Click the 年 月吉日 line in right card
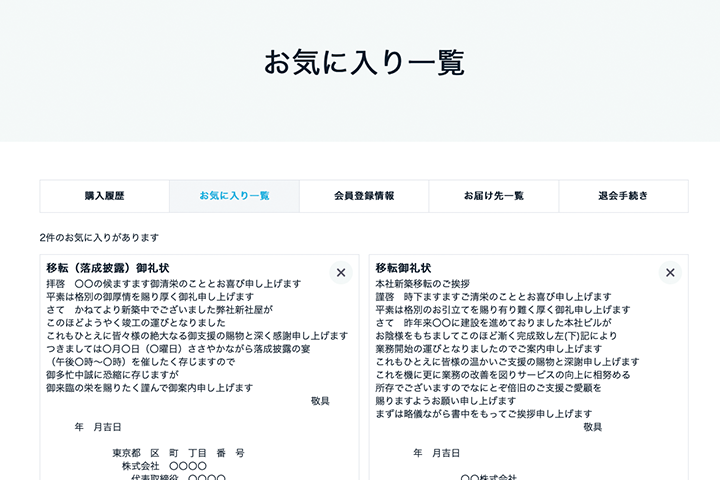The height and width of the screenshot is (480, 720). (437, 453)
